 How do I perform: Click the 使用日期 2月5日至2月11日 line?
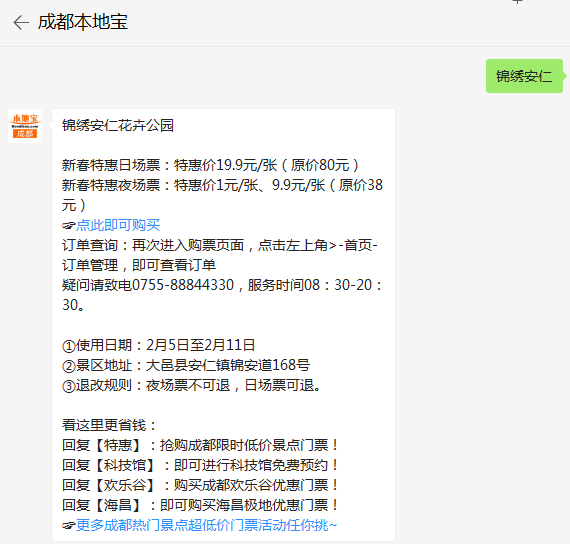[x=158, y=345]
